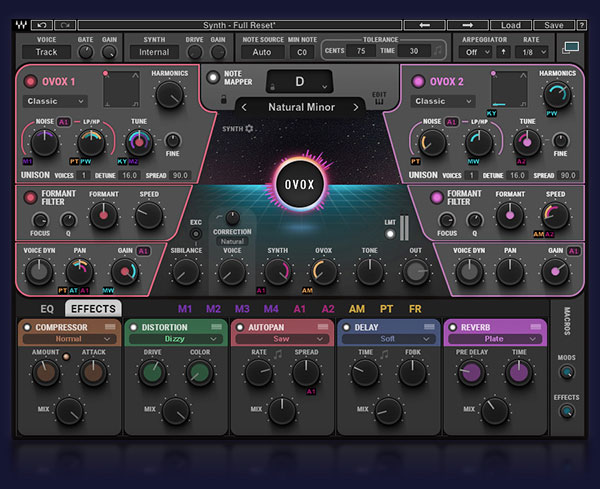The height and width of the screenshot is (489, 600).
Task: Click the Synth Internal selector
Action: [154, 52]
